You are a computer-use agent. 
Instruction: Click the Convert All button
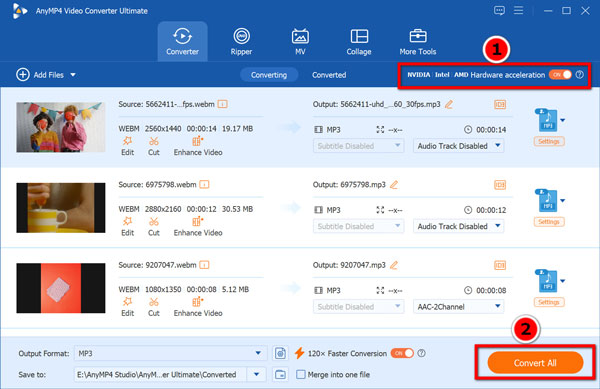(535, 363)
